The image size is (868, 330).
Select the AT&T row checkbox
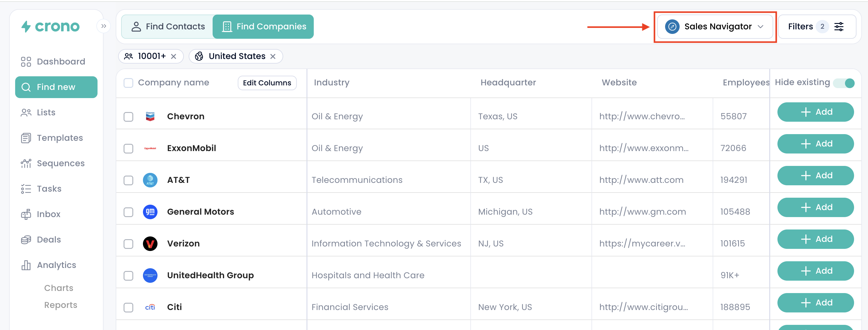tap(128, 180)
